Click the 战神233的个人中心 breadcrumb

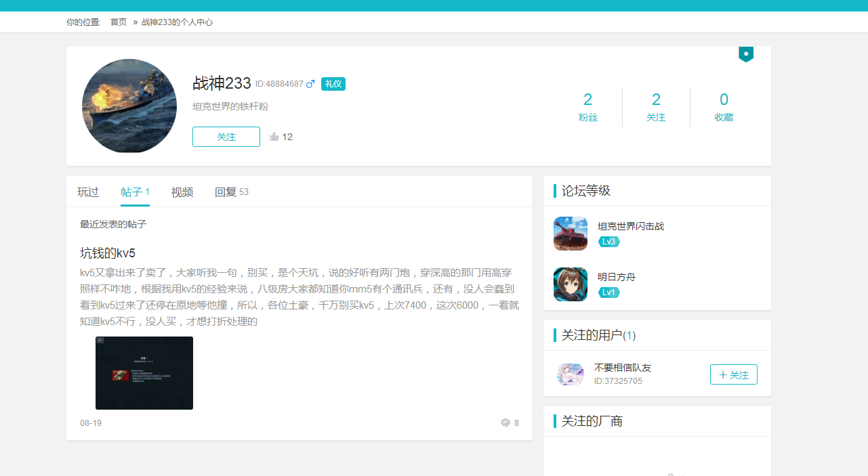(x=177, y=22)
